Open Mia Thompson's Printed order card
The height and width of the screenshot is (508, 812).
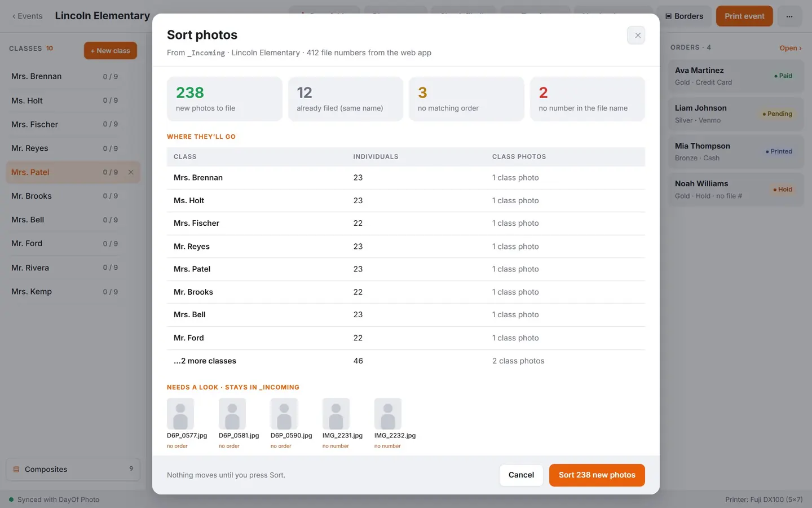[x=736, y=152]
